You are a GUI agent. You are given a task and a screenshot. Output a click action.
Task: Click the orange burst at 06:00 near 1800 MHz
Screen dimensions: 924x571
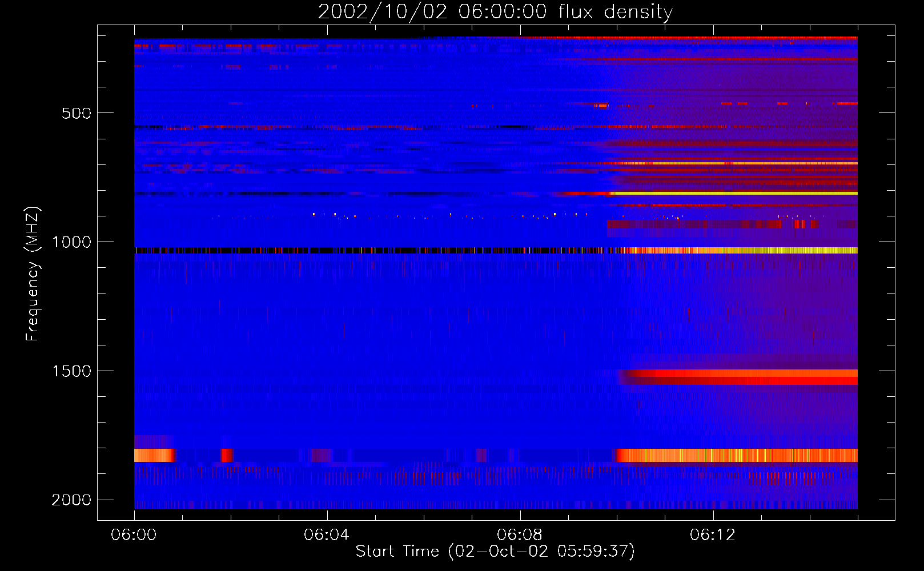click(154, 455)
